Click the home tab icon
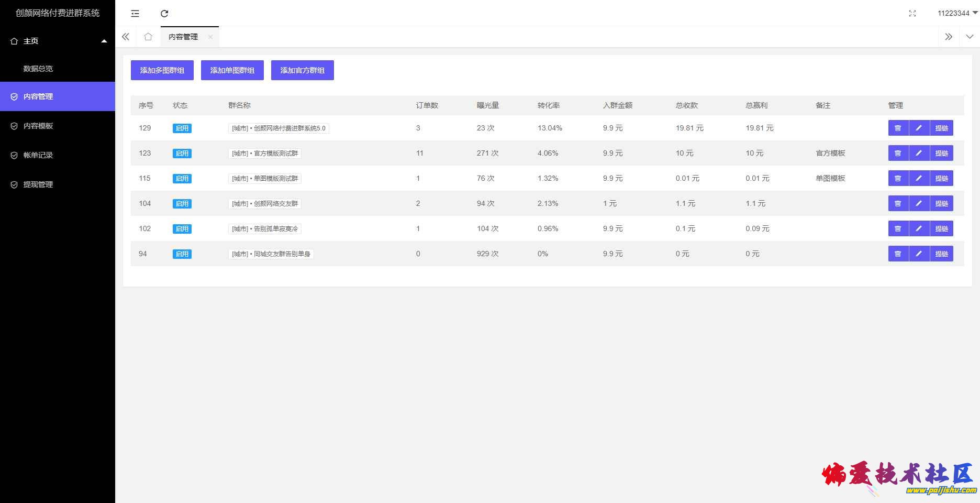 [148, 37]
